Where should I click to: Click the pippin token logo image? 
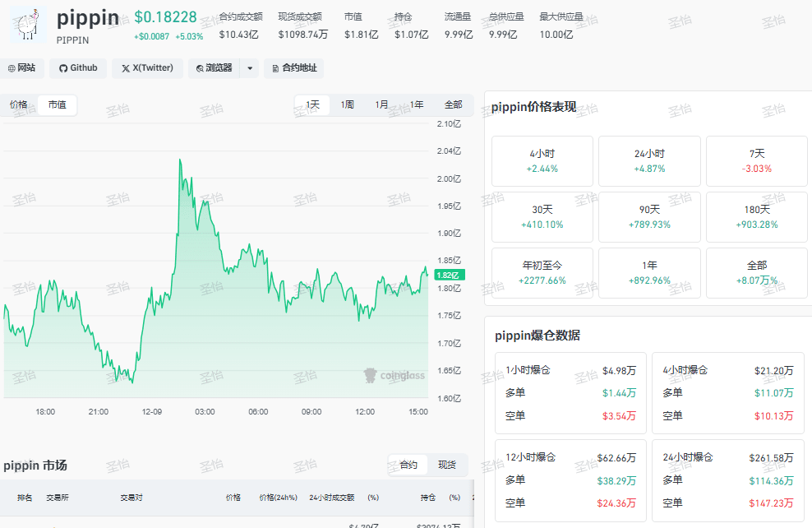coord(28,25)
